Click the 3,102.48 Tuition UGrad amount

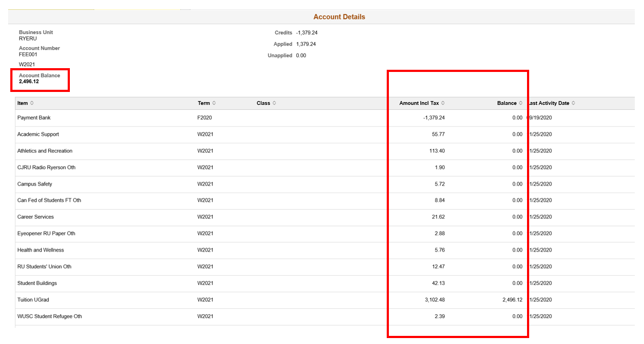coord(434,300)
